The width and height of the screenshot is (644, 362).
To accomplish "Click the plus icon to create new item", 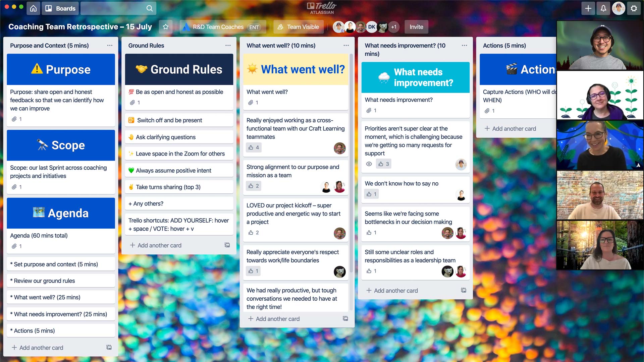I will click(588, 8).
